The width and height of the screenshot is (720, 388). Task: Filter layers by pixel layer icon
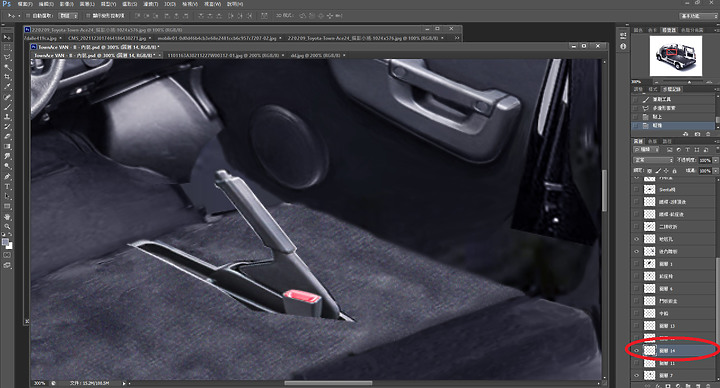coord(669,150)
